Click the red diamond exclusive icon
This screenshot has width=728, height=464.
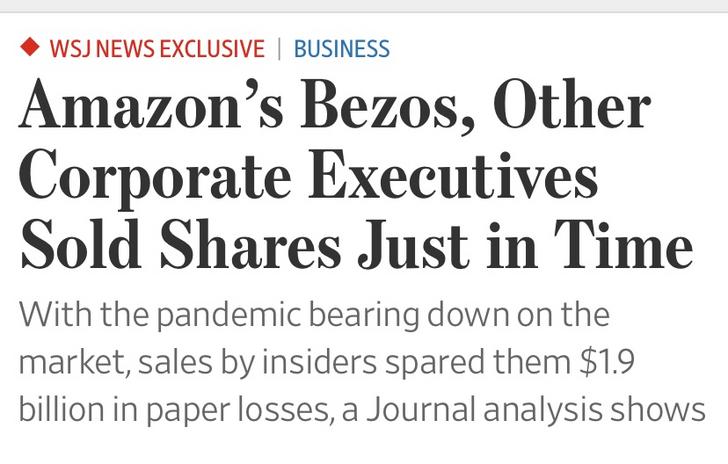click(30, 47)
